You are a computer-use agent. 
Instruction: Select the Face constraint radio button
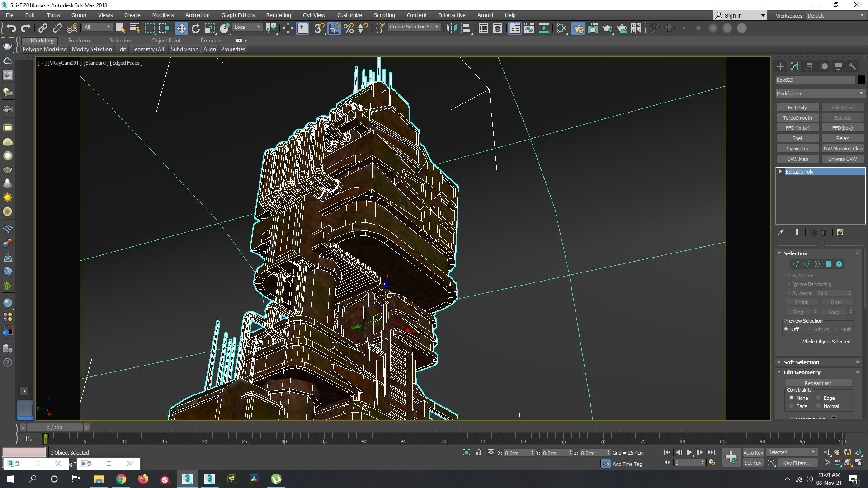(791, 406)
